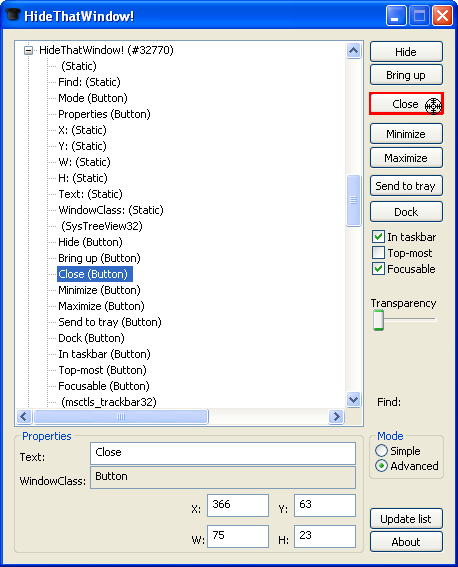458x567 pixels.
Task: Click the tree scroll up arrow
Action: click(x=353, y=50)
